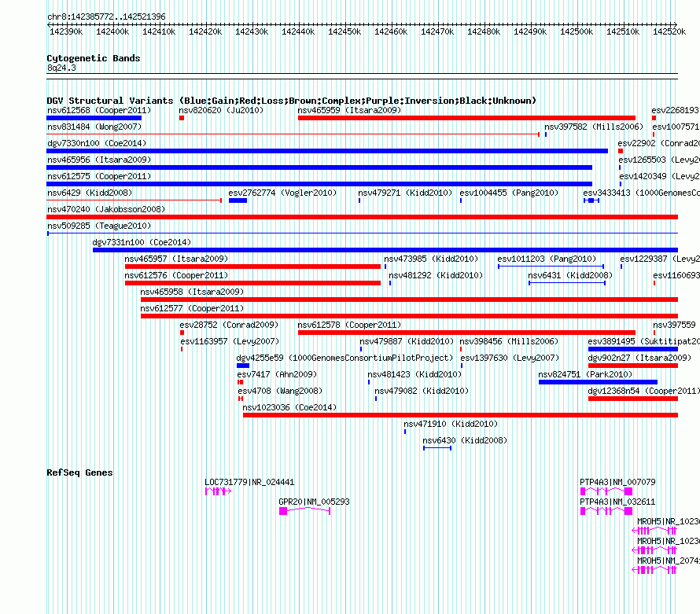
Task: Click the PTP4A3|NM_032611 gene glyph
Action: (x=606, y=511)
